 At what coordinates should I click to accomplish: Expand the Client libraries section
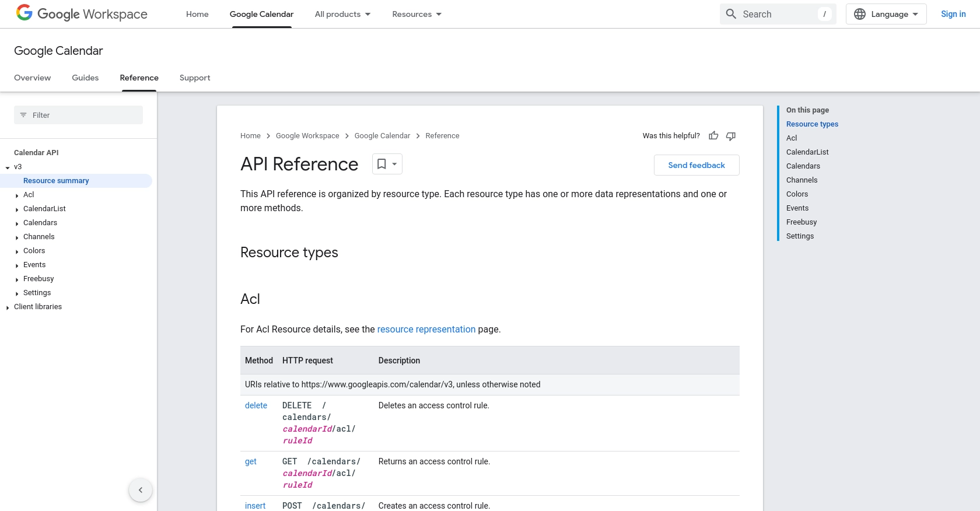pos(8,307)
